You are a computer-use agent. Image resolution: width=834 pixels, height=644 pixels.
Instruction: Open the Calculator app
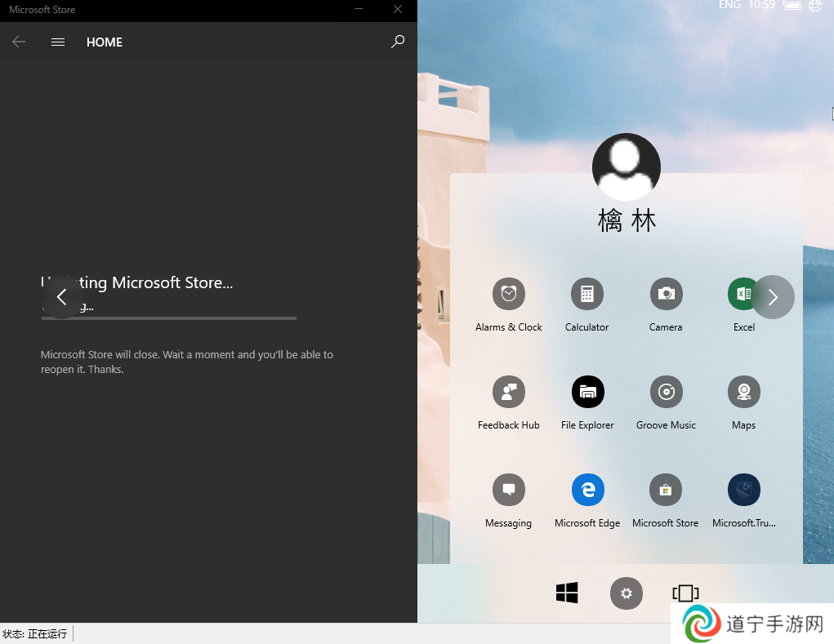pos(586,294)
